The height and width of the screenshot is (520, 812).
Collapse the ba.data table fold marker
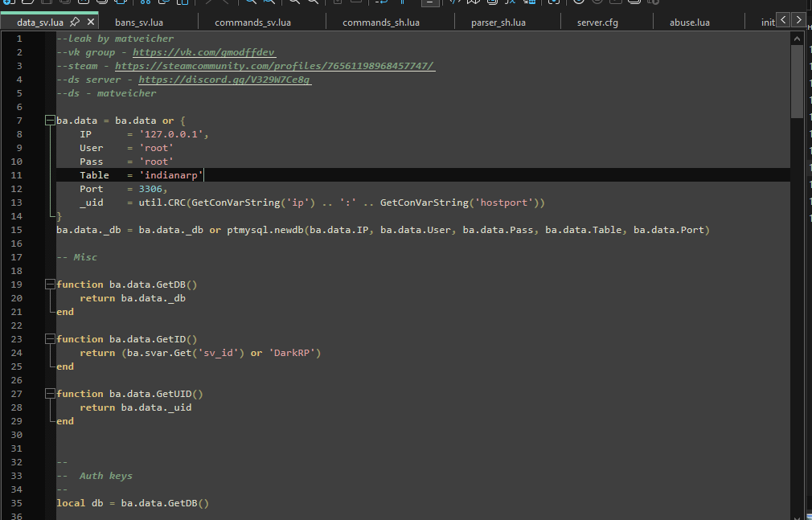click(50, 121)
